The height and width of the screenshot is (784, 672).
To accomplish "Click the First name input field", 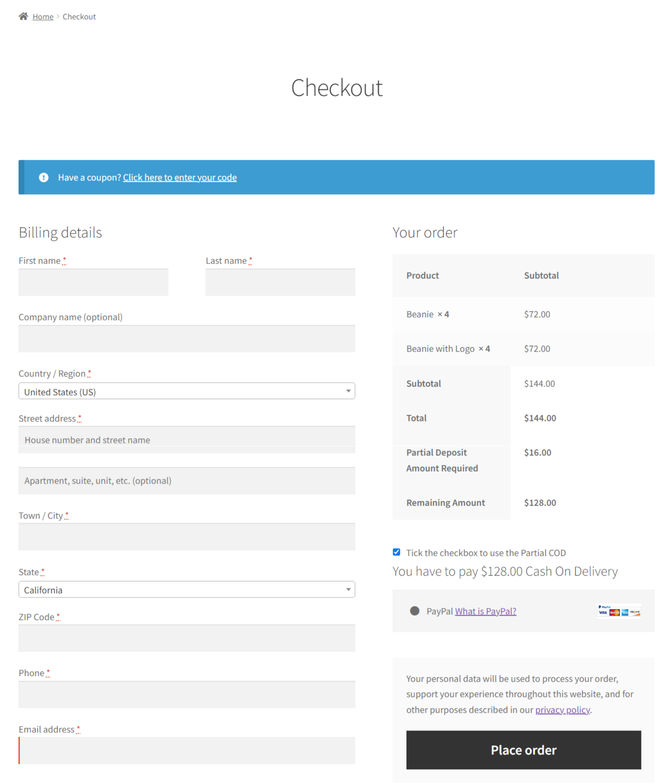I will point(93,282).
